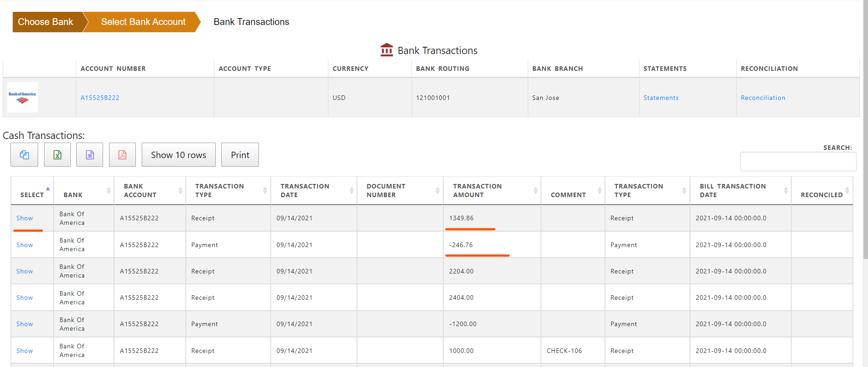Click the Print button

[240, 155]
